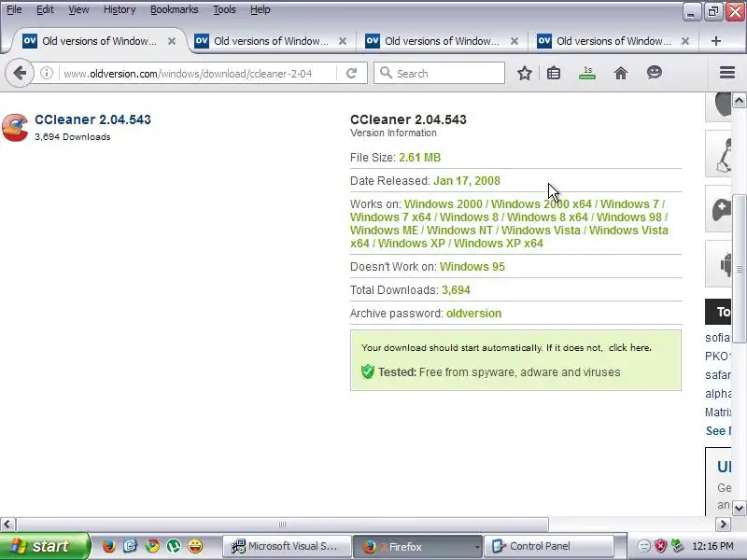Viewport: 747px width, 560px height.
Task: Click the smiley quick launch icon
Action: point(195,546)
